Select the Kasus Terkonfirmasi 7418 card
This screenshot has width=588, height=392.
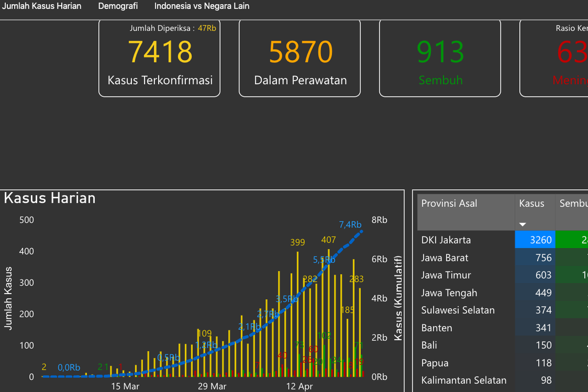pos(159,58)
